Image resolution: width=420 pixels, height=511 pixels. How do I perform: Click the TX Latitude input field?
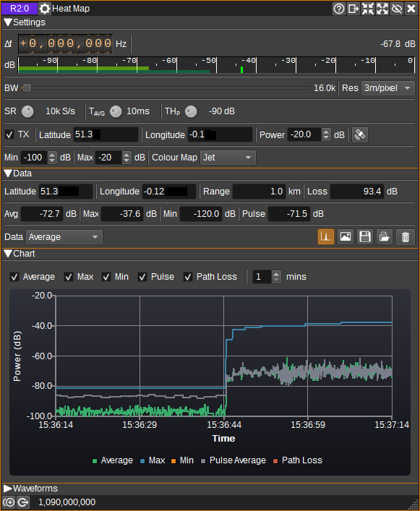[106, 134]
